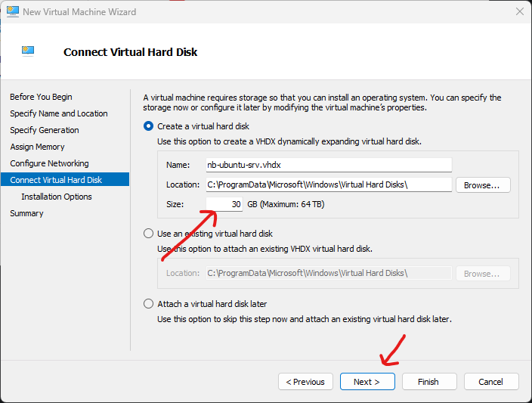Click the header virtual disk icon
532x403 pixels.
(x=28, y=51)
